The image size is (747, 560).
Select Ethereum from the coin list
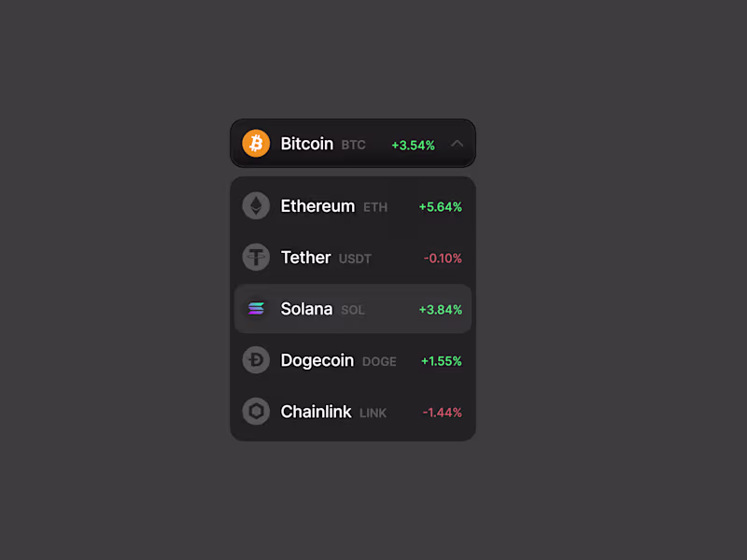coord(317,206)
